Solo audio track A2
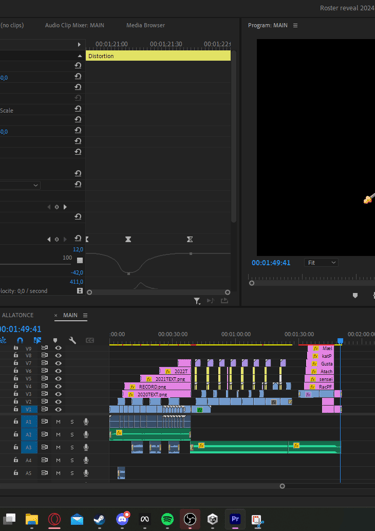Screen dimensions: 375x531 72,434
